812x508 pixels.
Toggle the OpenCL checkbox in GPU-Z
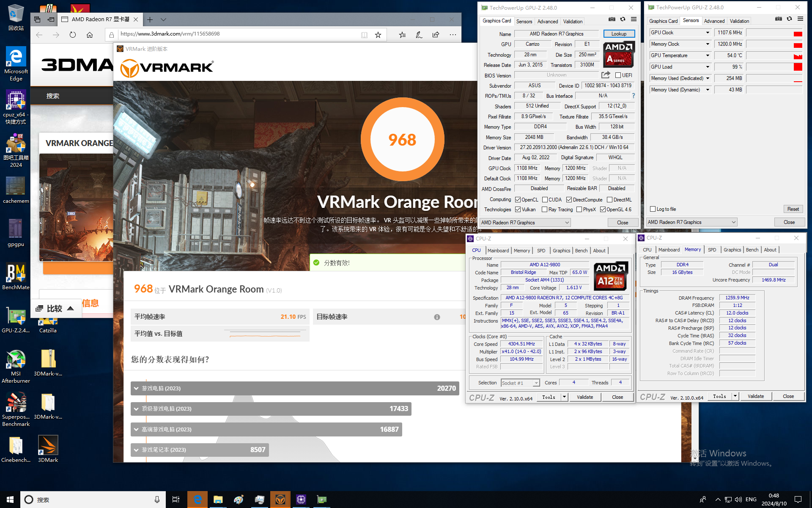point(518,200)
